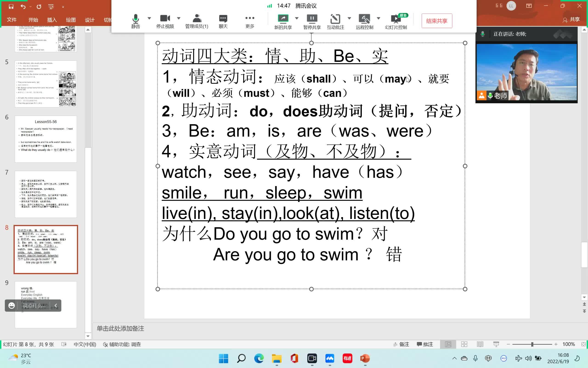
Task: Stop video camera in meeting toolbar
Action: pos(165,21)
